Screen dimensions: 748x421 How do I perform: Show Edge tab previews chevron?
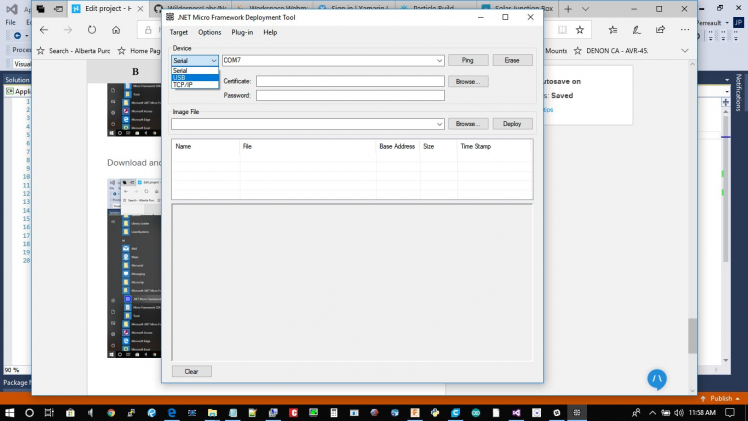[585, 9]
